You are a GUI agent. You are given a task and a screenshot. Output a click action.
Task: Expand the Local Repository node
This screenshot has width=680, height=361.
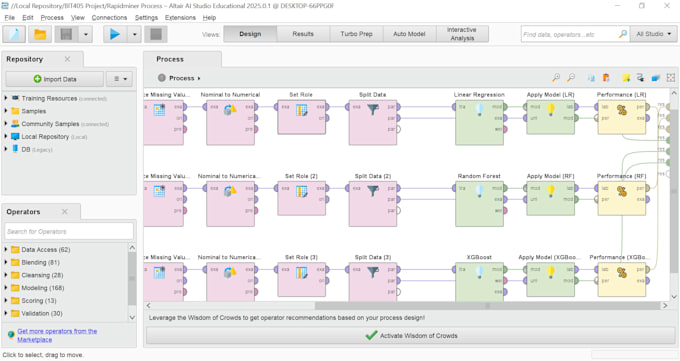click(x=6, y=136)
